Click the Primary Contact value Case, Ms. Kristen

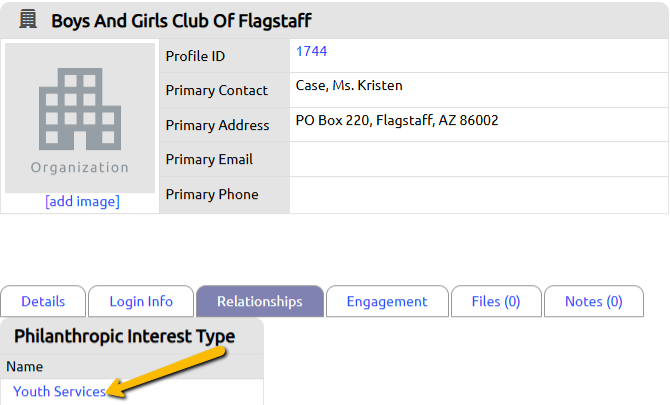(349, 85)
